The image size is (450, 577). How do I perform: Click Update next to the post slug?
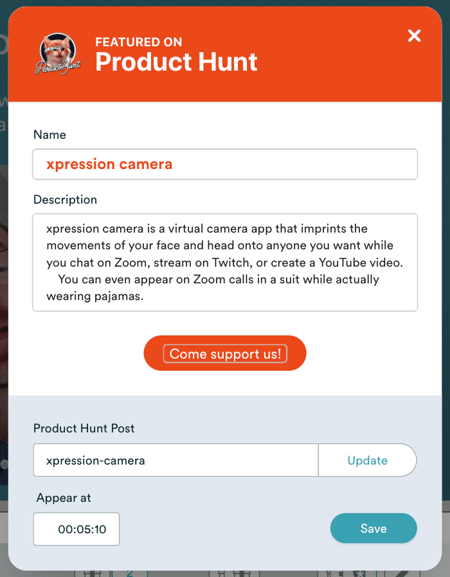coord(367,460)
